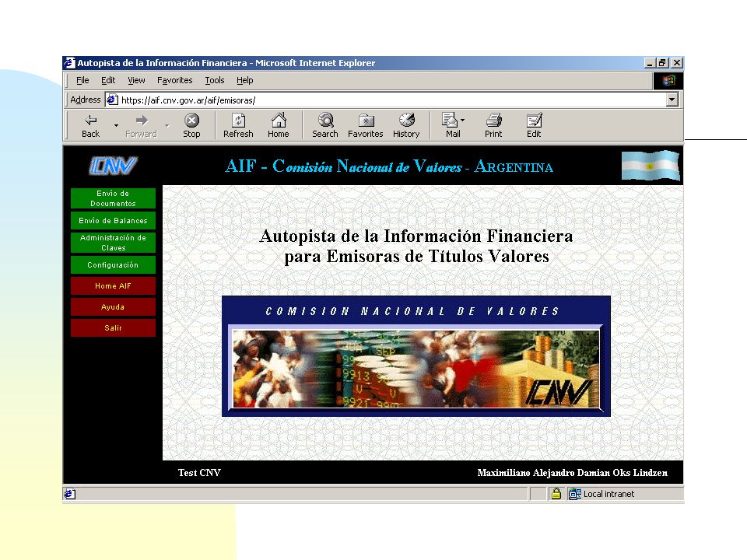Click Envío de Balances button
The height and width of the screenshot is (560, 747).
113,220
